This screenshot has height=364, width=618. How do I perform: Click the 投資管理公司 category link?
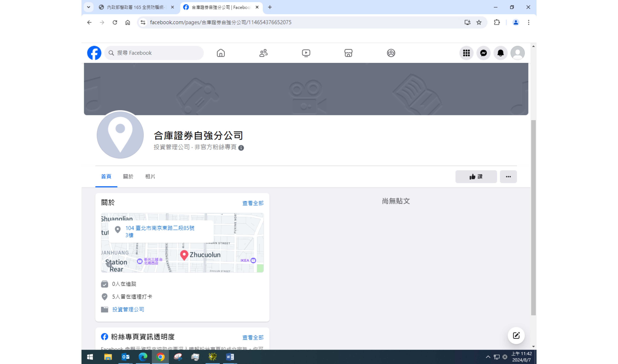pos(128,309)
